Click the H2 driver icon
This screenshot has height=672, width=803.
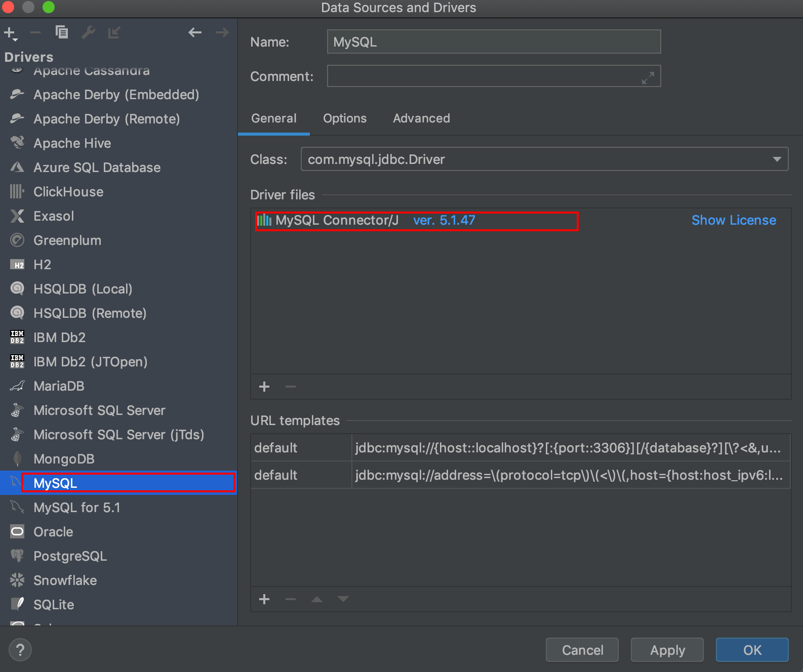[17, 265]
